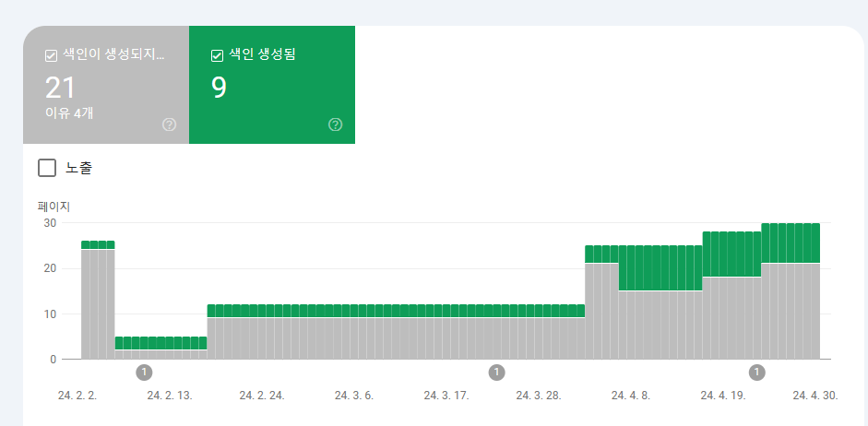The width and height of the screenshot is (868, 426).
Task: Click the 24. 2. 24. date label
Action: tap(262, 396)
